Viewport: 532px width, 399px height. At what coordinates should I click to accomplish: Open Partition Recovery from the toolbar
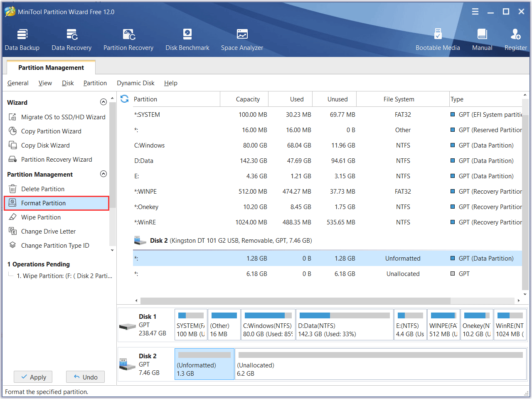(128, 40)
